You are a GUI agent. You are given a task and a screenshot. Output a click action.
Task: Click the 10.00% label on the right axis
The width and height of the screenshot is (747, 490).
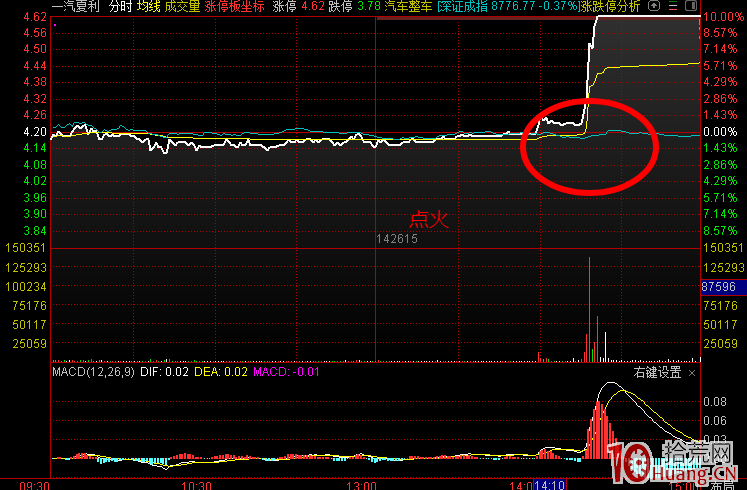coord(720,17)
